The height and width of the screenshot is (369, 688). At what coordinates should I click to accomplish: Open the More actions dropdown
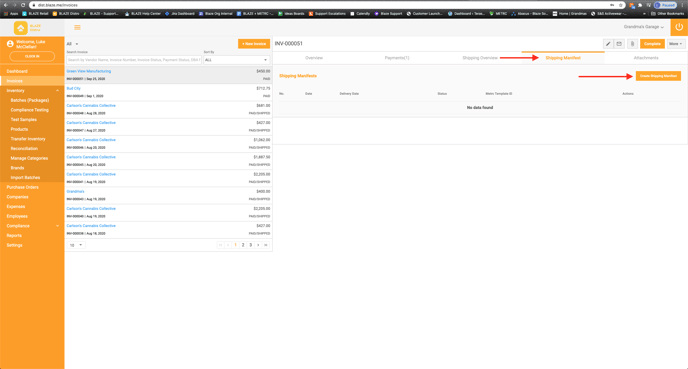click(x=676, y=44)
